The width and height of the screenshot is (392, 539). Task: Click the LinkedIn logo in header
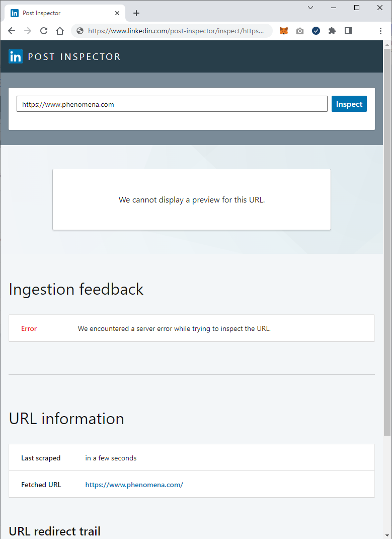click(x=16, y=56)
